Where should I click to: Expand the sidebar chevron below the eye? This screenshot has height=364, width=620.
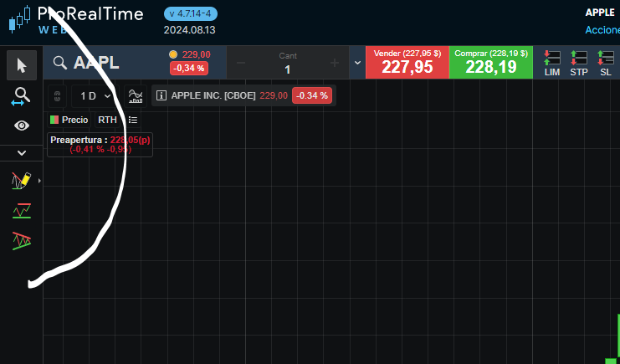tap(22, 153)
